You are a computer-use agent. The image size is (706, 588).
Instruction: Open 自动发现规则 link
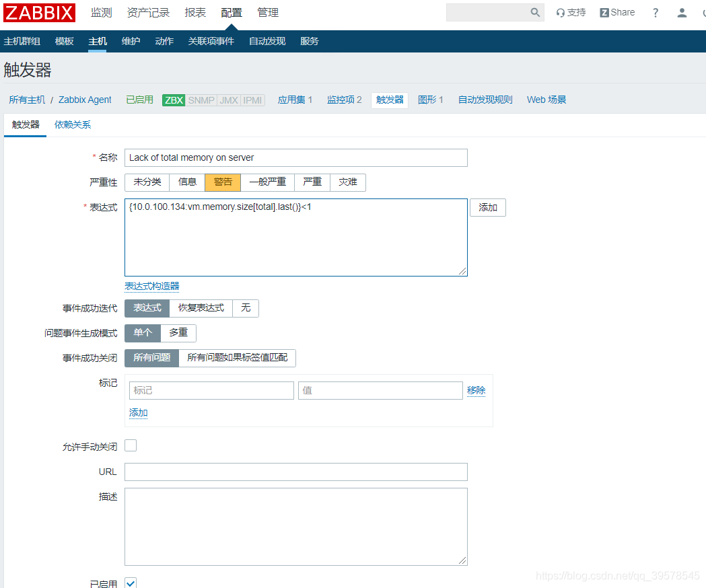(485, 100)
